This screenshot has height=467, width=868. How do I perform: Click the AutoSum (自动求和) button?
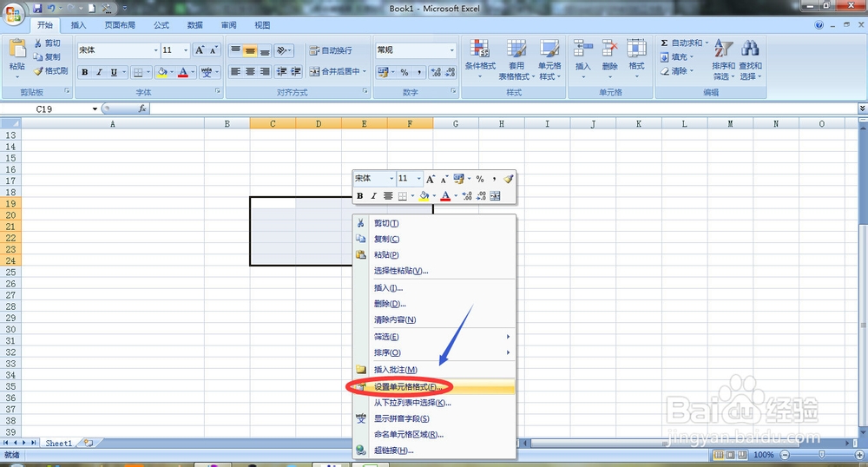click(x=684, y=43)
